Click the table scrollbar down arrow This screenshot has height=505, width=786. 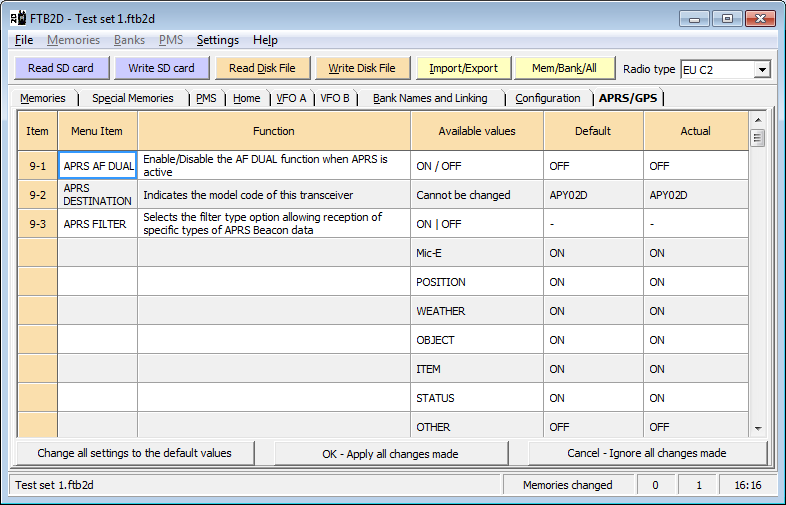tap(758, 429)
